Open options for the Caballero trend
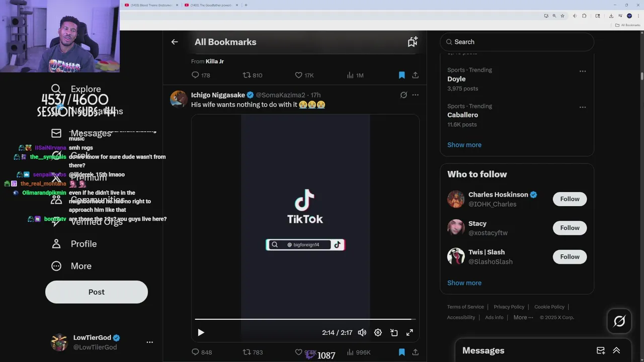This screenshot has width=644, height=362. click(583, 108)
